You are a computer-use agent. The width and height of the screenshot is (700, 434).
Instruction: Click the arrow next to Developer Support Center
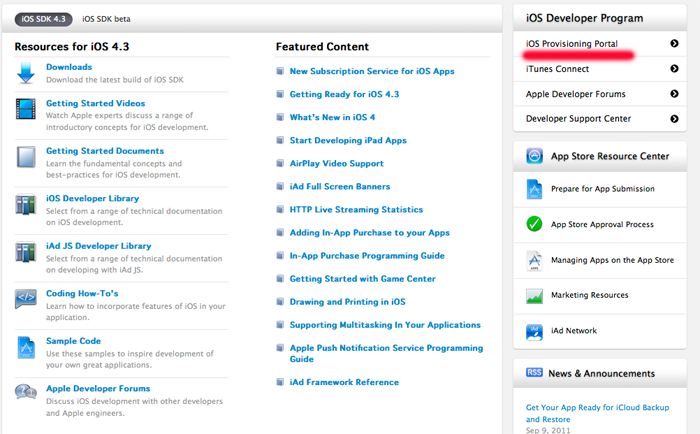click(x=674, y=119)
